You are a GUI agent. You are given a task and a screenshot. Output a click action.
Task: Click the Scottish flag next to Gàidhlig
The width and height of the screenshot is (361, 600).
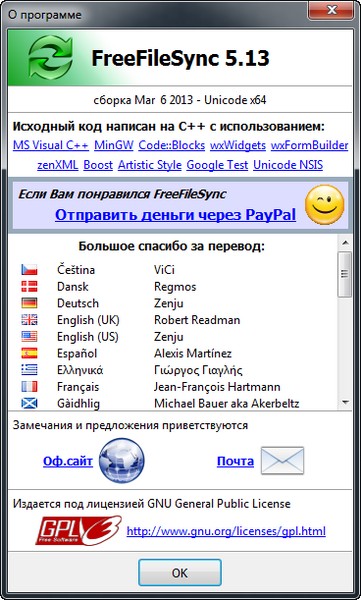[29, 403]
